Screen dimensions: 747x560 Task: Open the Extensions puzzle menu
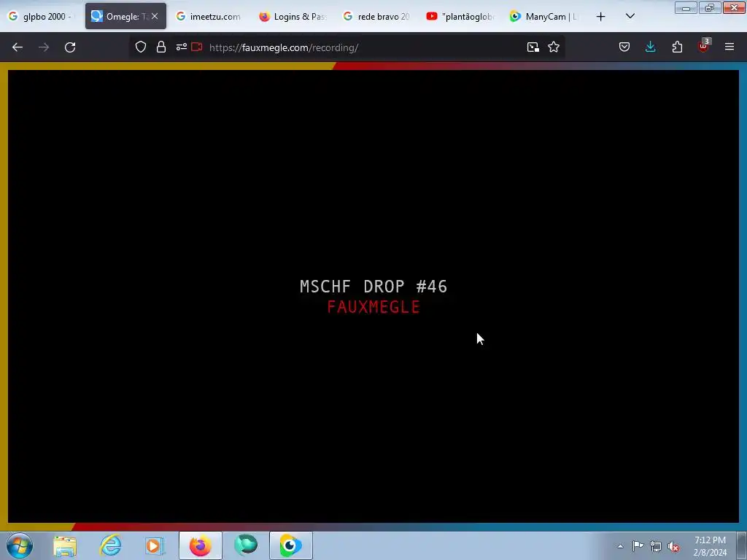click(677, 47)
